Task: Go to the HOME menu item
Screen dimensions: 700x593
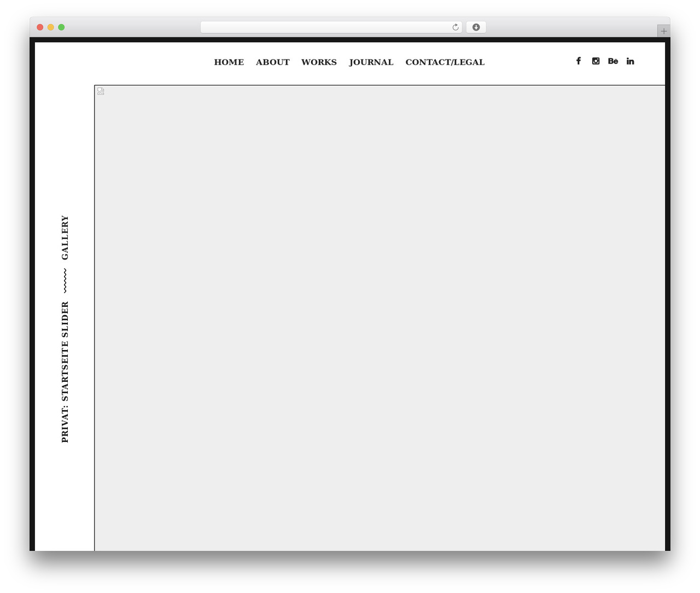Action: (x=229, y=62)
